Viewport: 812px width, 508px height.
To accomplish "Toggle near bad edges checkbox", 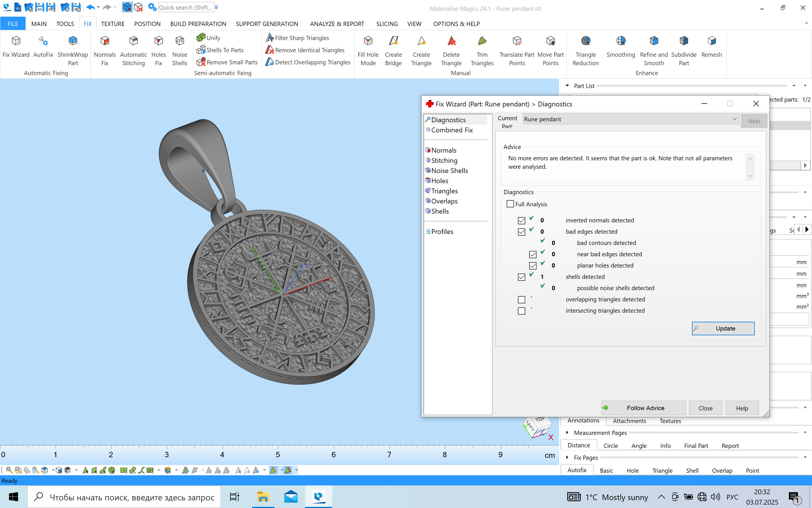I will [x=533, y=254].
